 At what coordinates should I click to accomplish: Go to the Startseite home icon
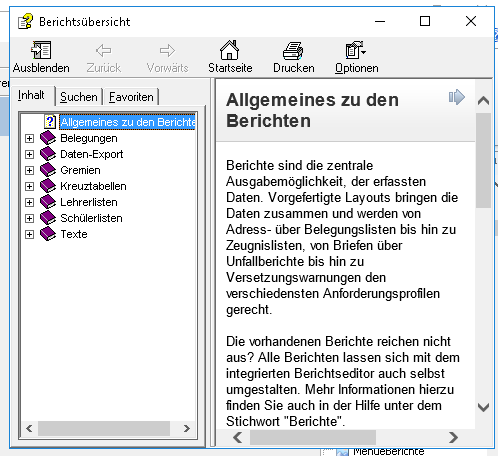tap(229, 50)
